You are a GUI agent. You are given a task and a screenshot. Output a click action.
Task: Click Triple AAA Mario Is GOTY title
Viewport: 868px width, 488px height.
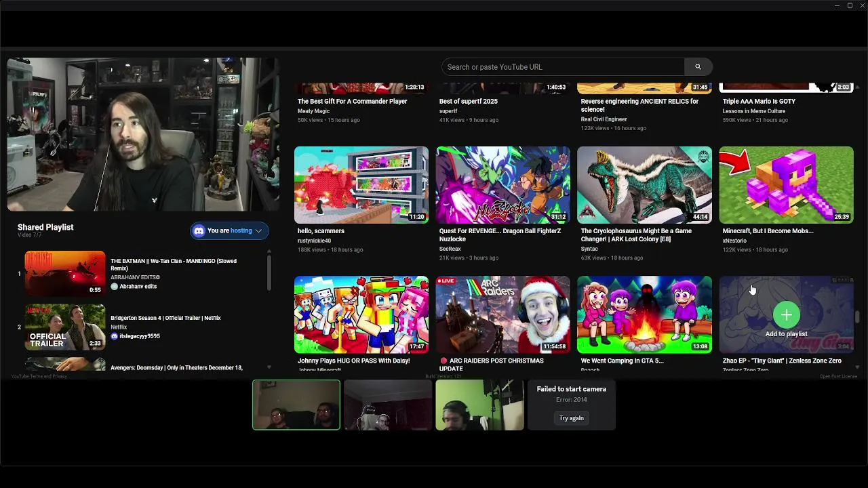tap(759, 101)
